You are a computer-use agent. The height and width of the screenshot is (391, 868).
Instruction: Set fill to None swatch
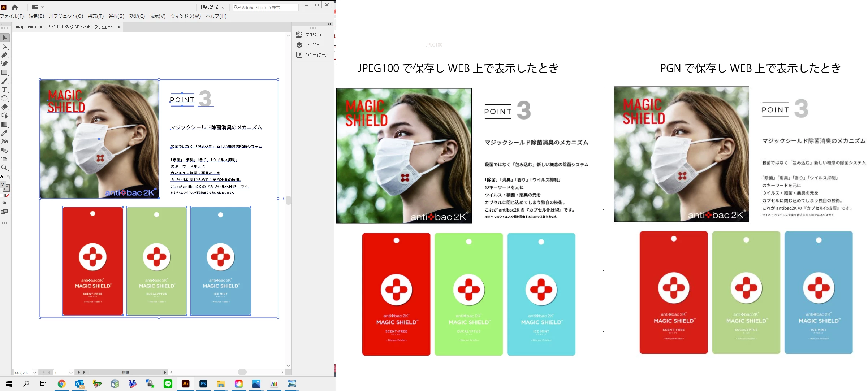pyautogui.click(x=7, y=196)
